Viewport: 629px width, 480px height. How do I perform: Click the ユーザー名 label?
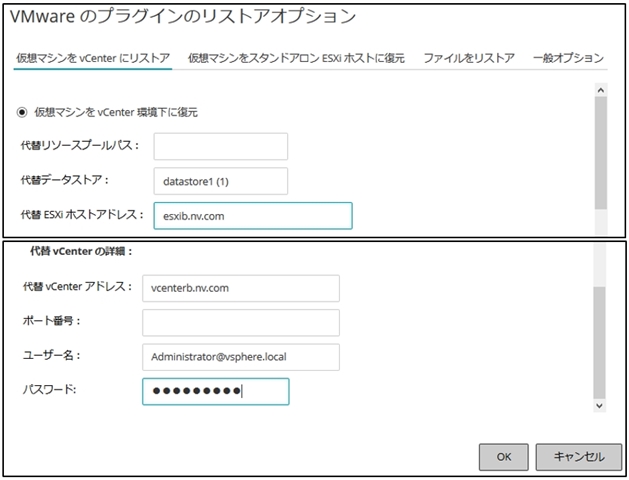click(52, 355)
